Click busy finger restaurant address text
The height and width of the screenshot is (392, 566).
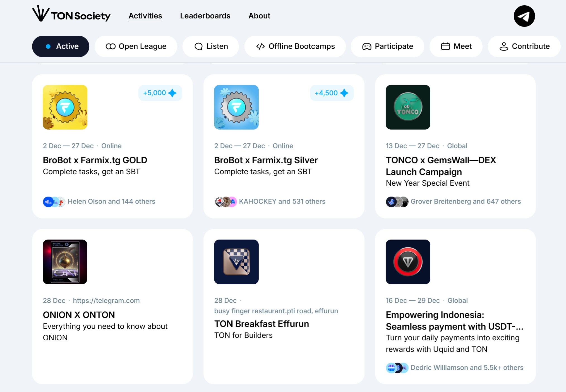click(276, 311)
